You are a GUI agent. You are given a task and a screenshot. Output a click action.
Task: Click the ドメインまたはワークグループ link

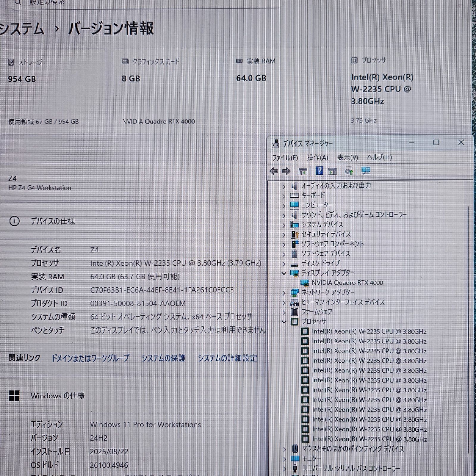91,358
